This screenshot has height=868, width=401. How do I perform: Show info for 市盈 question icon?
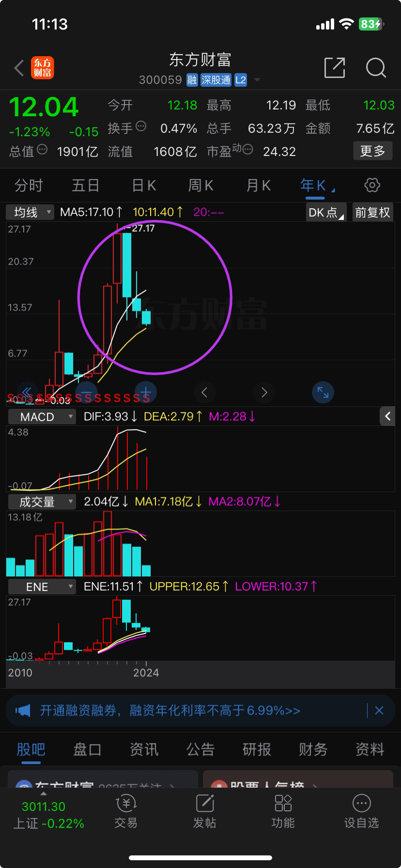click(247, 150)
